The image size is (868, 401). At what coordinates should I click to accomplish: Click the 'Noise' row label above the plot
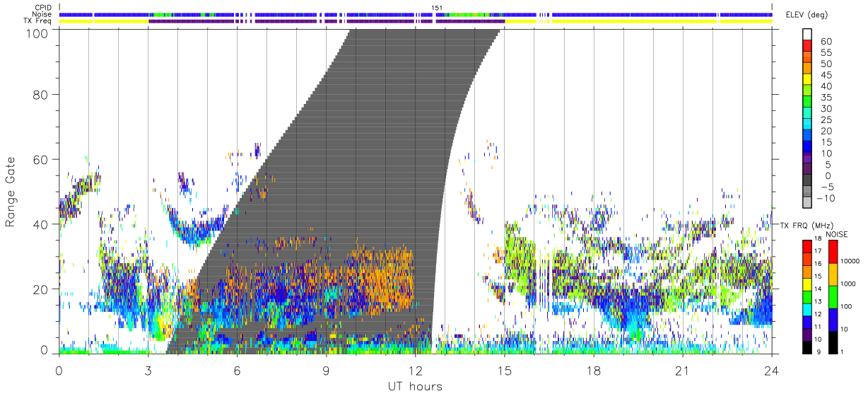click(x=43, y=15)
